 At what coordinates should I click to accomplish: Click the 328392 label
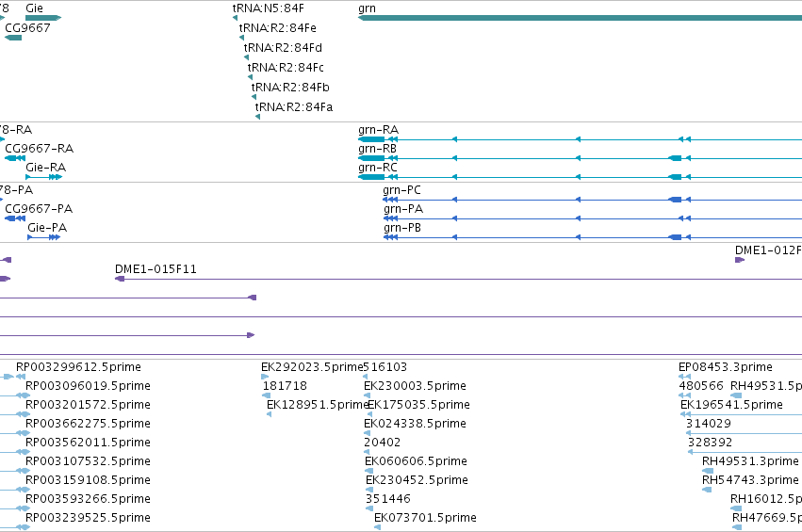710,443
